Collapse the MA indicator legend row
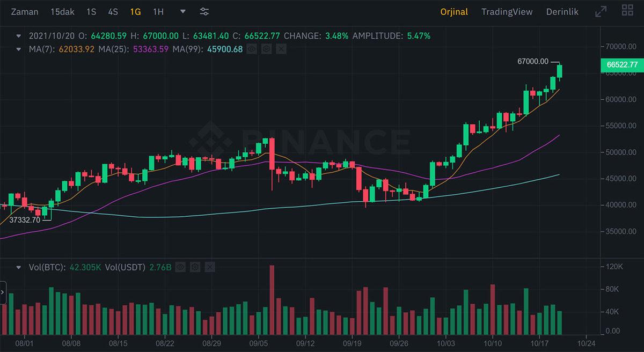The height and width of the screenshot is (352, 644). pos(19,49)
